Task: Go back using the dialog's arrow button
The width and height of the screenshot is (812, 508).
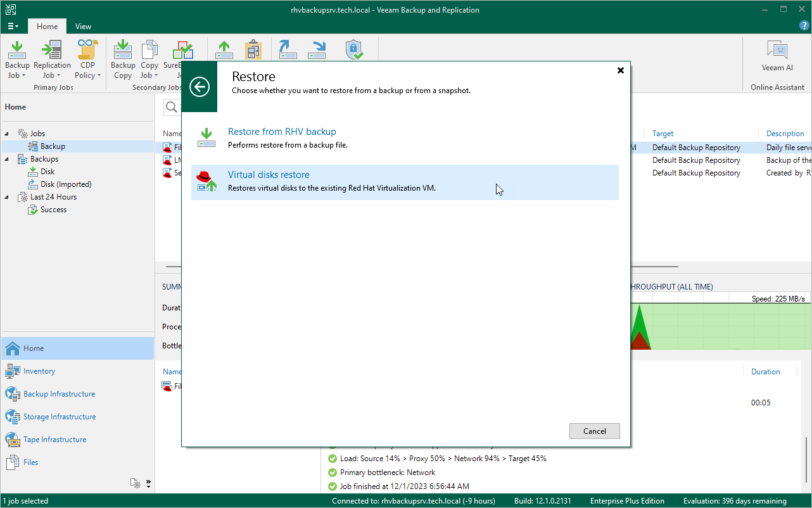Action: (x=200, y=87)
